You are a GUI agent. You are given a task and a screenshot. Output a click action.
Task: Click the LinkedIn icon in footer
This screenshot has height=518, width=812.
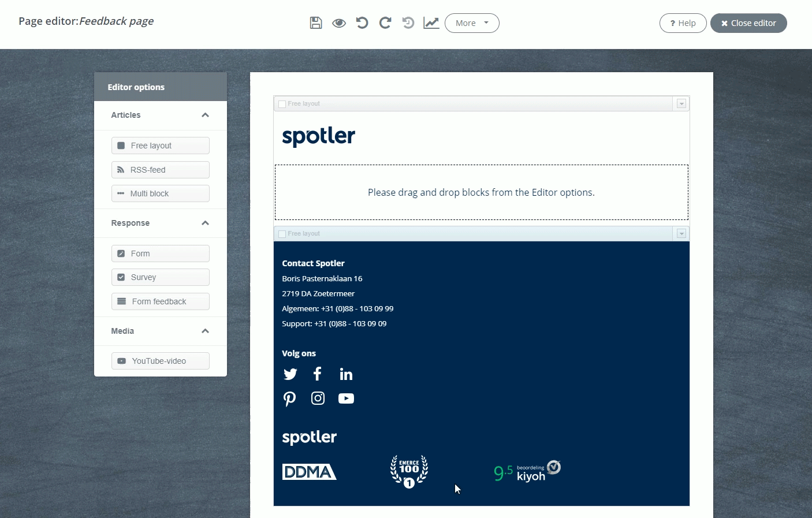point(346,374)
